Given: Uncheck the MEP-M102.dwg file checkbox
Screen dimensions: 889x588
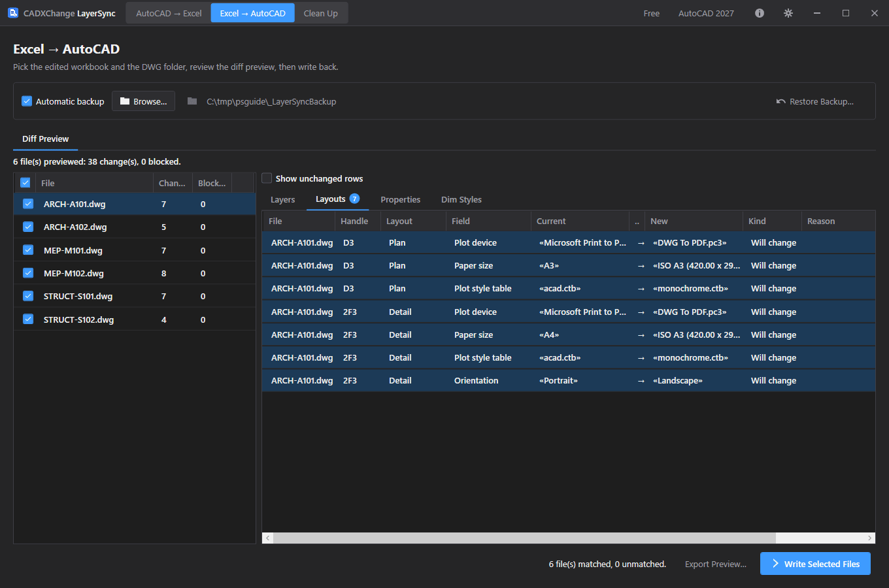Looking at the screenshot, I should pos(28,273).
